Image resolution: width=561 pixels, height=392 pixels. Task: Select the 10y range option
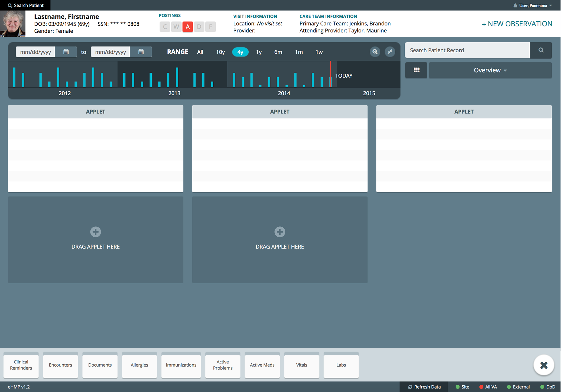(x=220, y=52)
